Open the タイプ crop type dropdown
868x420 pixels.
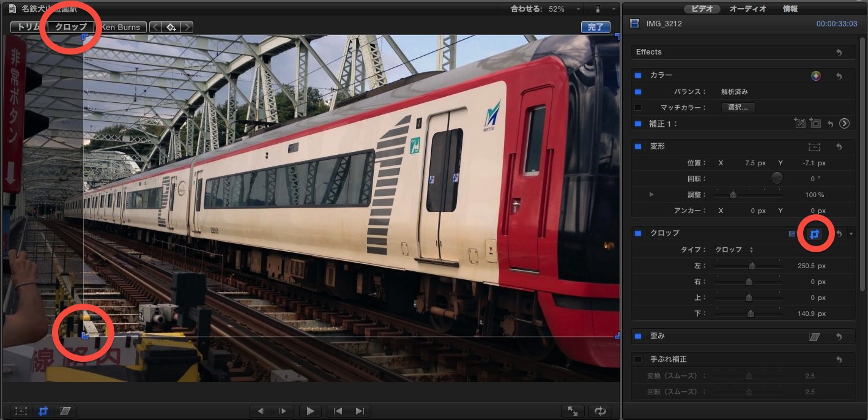coord(734,250)
